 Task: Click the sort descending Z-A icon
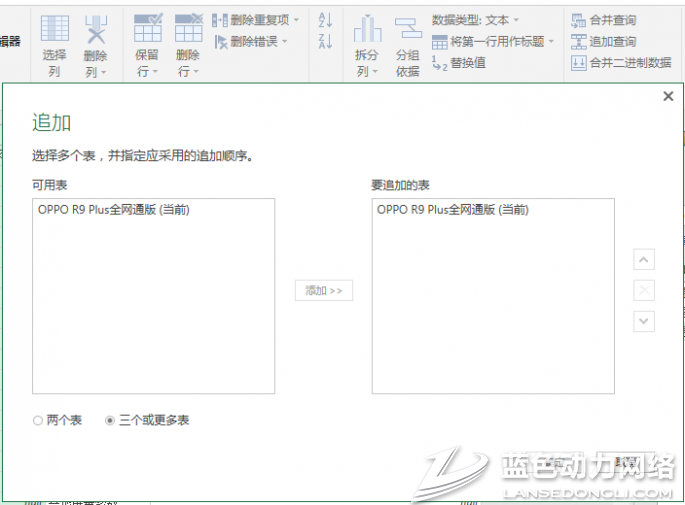(325, 41)
